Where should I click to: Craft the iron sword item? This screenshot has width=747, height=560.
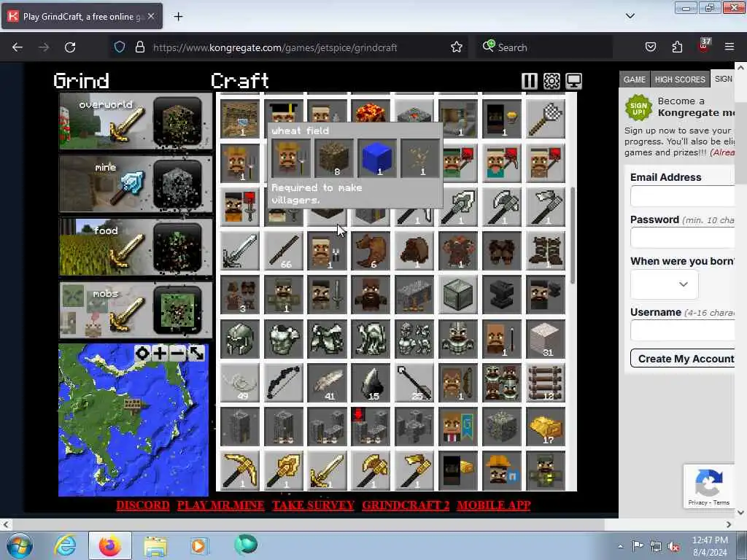coord(240,251)
